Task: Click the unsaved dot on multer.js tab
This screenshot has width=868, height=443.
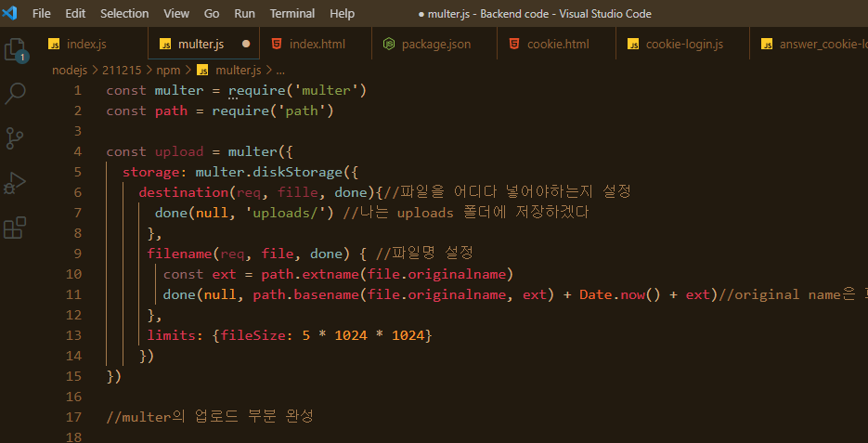Action: [x=246, y=44]
